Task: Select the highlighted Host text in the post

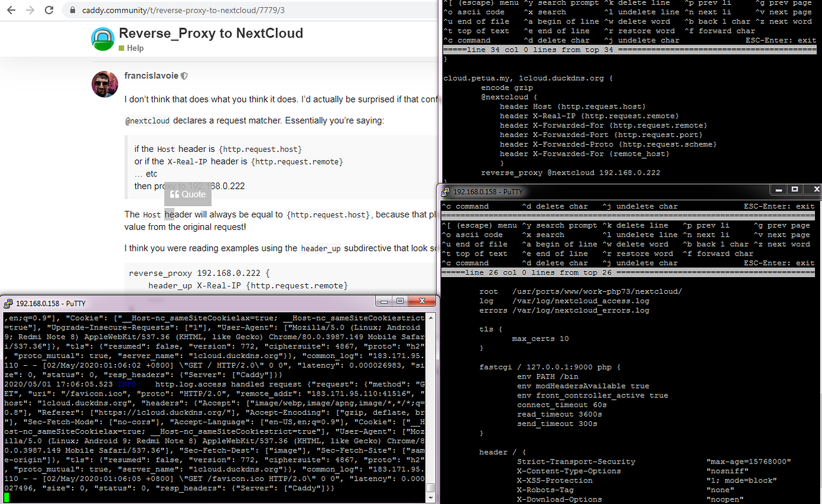Action: point(151,214)
